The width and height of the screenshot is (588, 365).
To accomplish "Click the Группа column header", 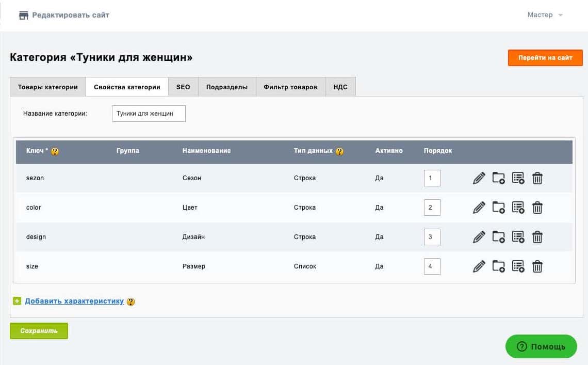I will pos(128,151).
